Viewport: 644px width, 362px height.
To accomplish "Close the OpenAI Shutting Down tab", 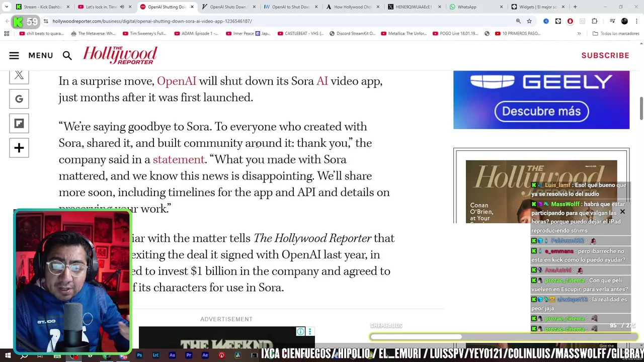I will click(191, 7).
